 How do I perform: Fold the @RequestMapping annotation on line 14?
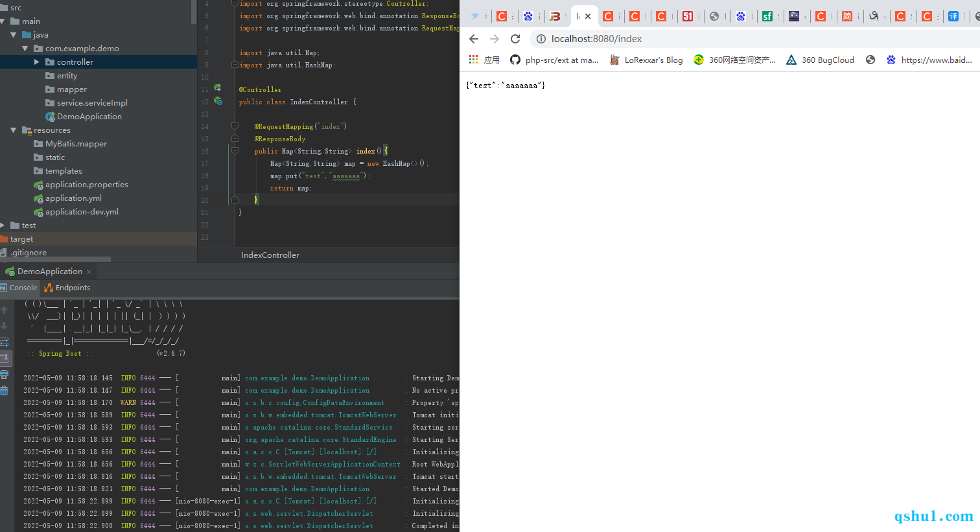click(x=235, y=126)
